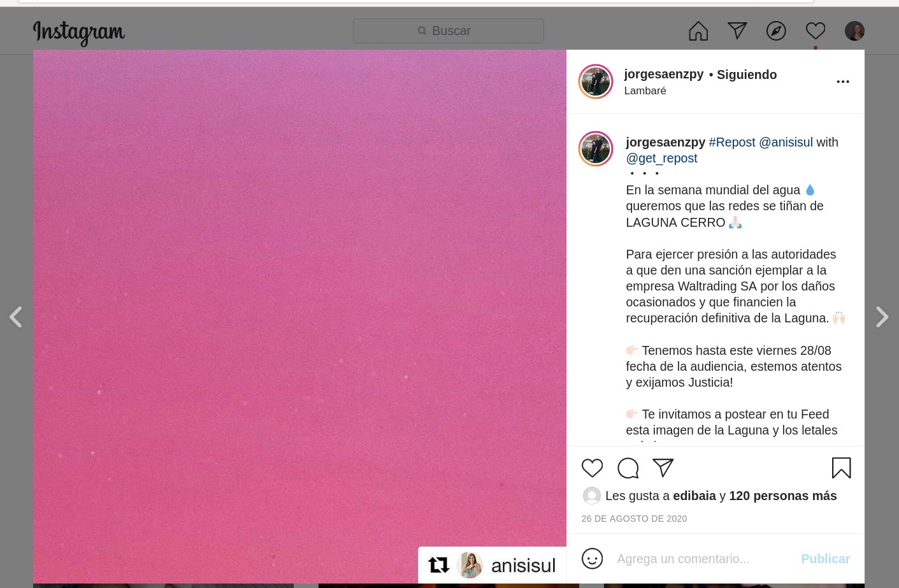
Task: Open the #Repost hashtag link
Action: pyautogui.click(x=732, y=142)
